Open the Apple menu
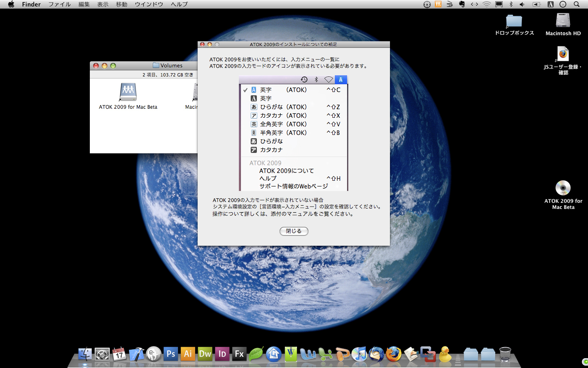This screenshot has width=588, height=368. click(11, 4)
